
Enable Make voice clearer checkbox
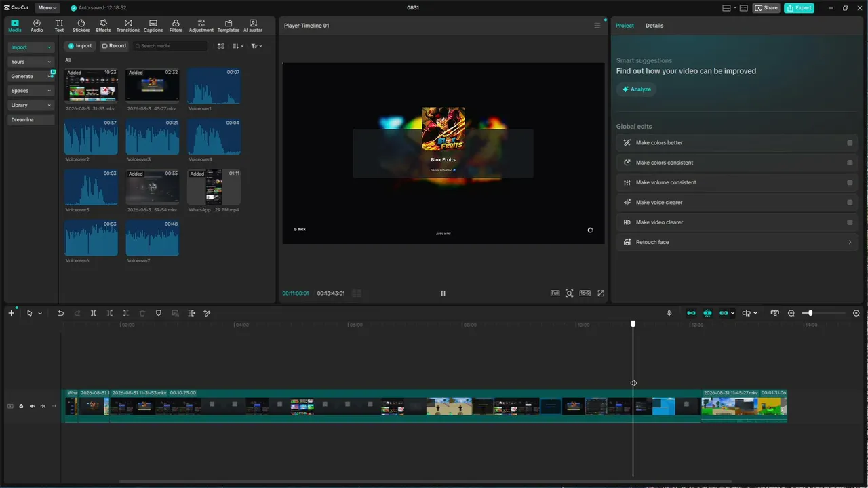[850, 203]
